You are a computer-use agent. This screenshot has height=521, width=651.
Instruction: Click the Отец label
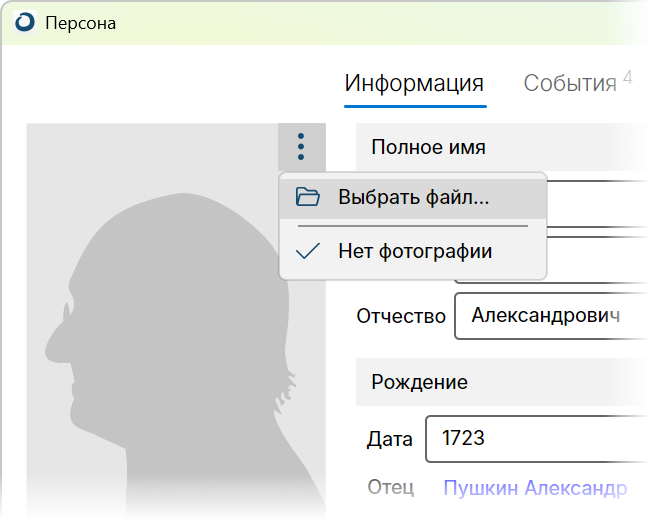point(391,487)
